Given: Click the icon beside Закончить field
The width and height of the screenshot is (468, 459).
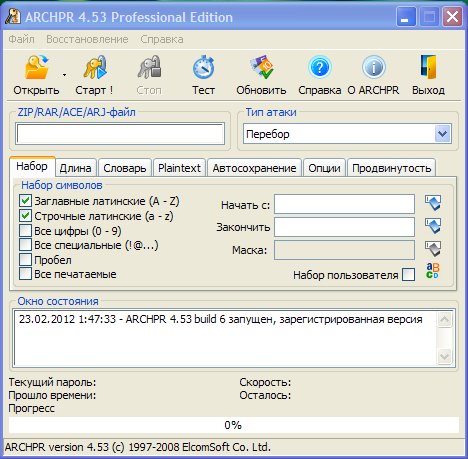Looking at the screenshot, I should click(x=433, y=226).
